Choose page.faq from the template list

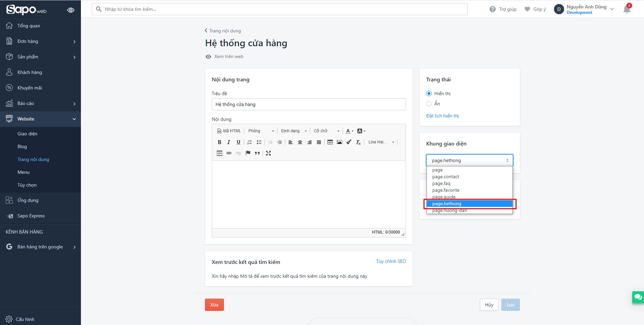(x=469, y=183)
